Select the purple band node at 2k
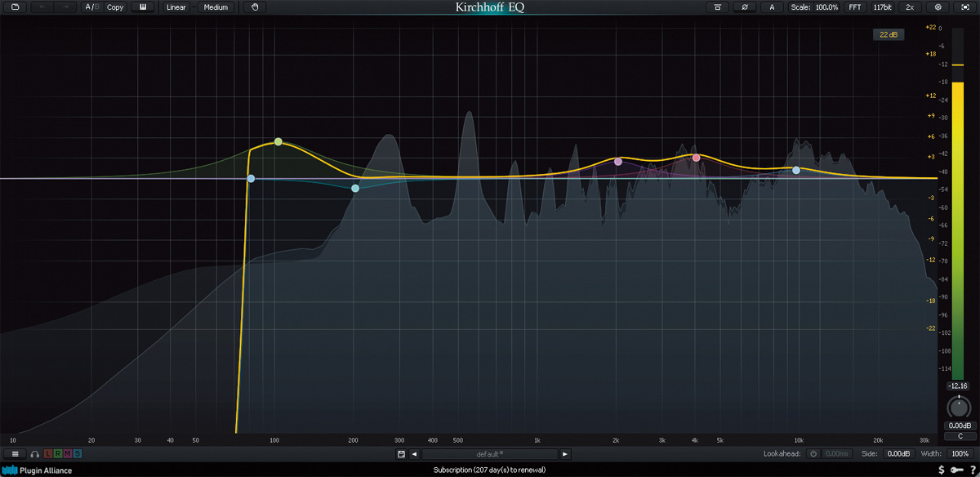Viewport: 980px width, 477px height. click(x=618, y=162)
